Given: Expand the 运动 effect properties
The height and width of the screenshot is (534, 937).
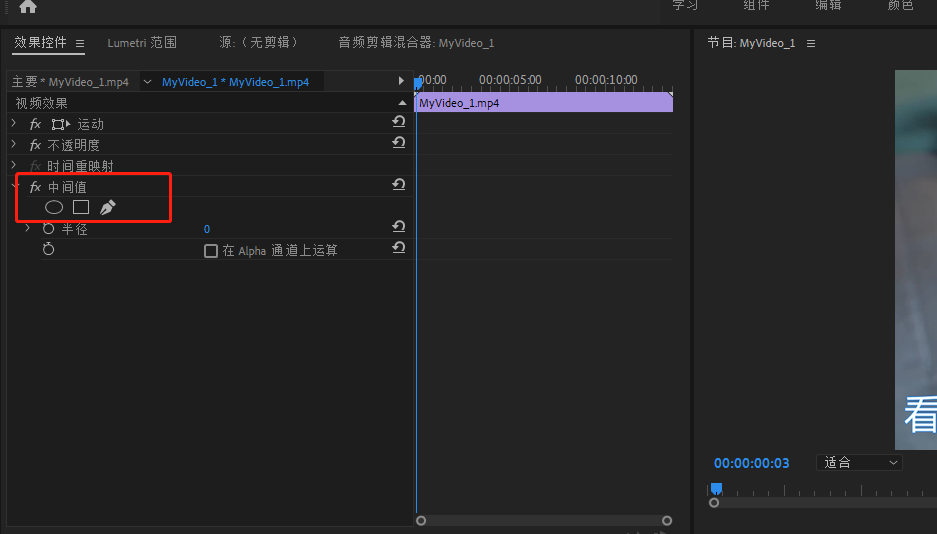Looking at the screenshot, I should pos(14,124).
